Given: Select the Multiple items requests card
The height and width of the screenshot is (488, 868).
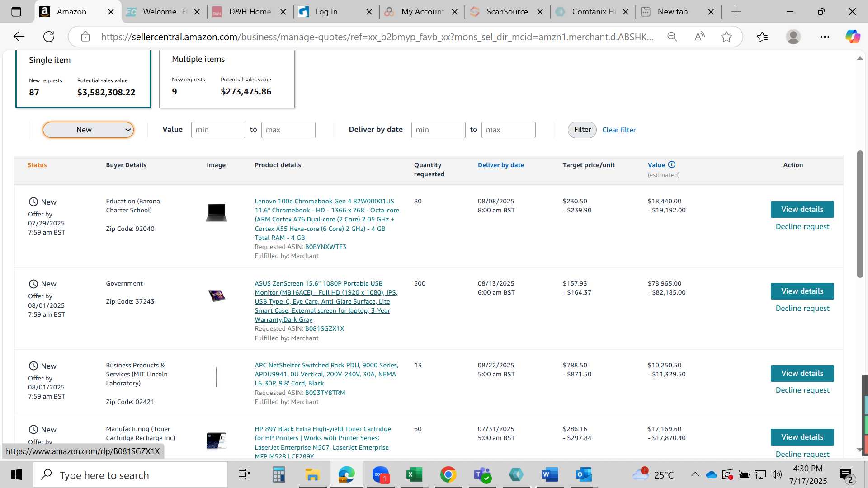Looking at the screenshot, I should pos(227,79).
